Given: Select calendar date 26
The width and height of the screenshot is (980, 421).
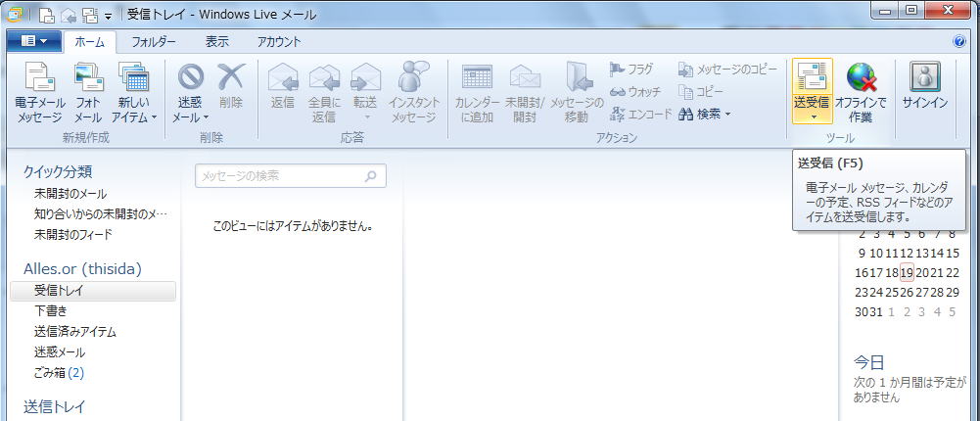Looking at the screenshot, I should pos(907,293).
